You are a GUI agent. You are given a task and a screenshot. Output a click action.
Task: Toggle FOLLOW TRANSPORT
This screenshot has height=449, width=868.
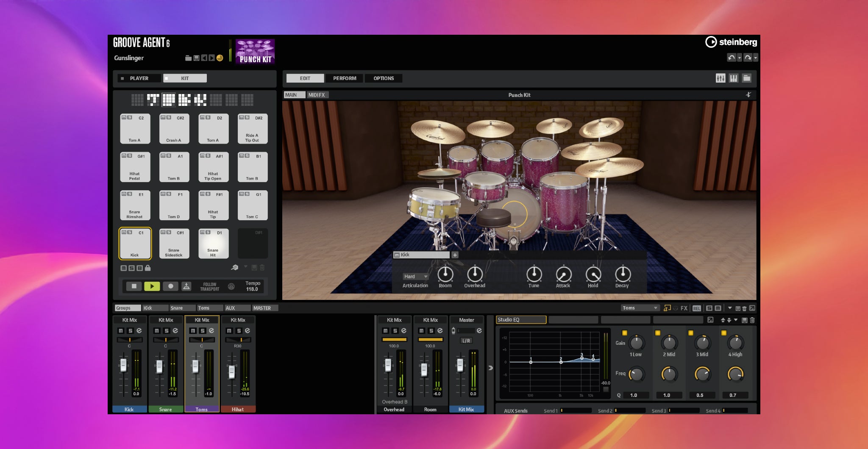pos(210,287)
